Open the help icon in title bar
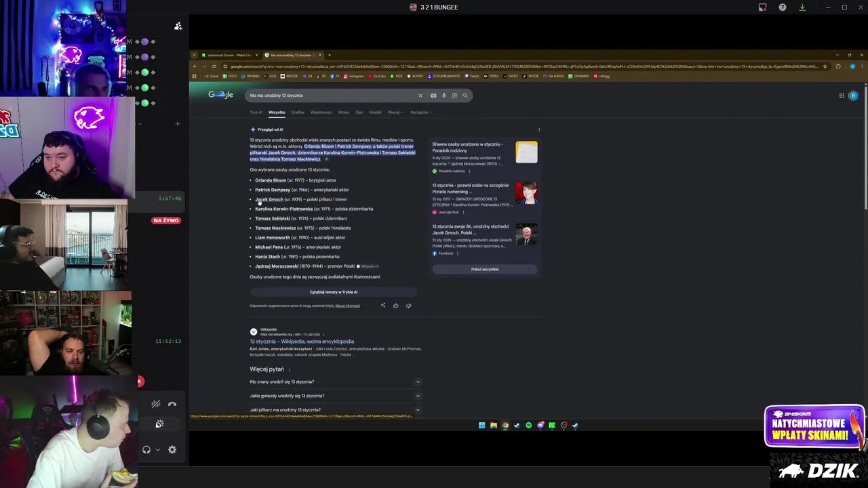Screen dimensions: 868x488 coord(783,7)
